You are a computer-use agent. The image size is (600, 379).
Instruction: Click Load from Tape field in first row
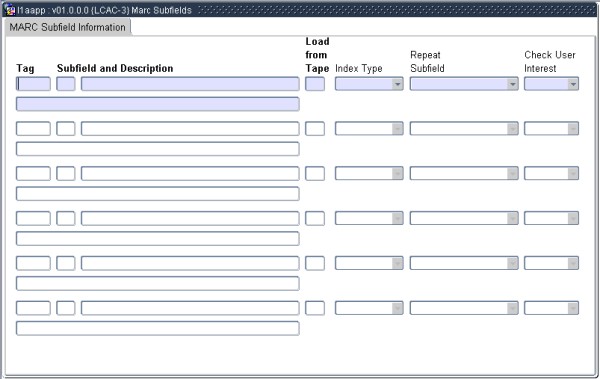pyautogui.click(x=315, y=84)
